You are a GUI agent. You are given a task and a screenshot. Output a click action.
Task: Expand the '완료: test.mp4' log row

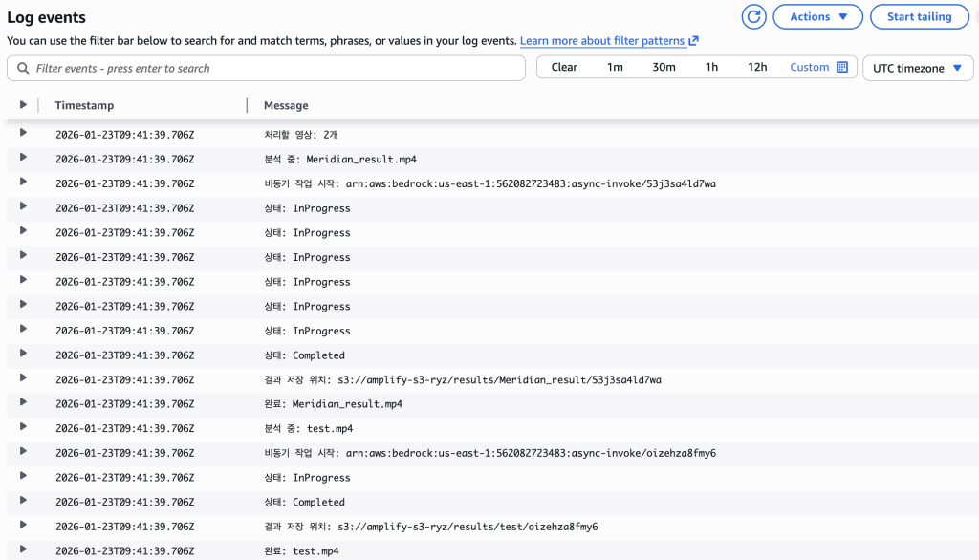(x=23, y=550)
